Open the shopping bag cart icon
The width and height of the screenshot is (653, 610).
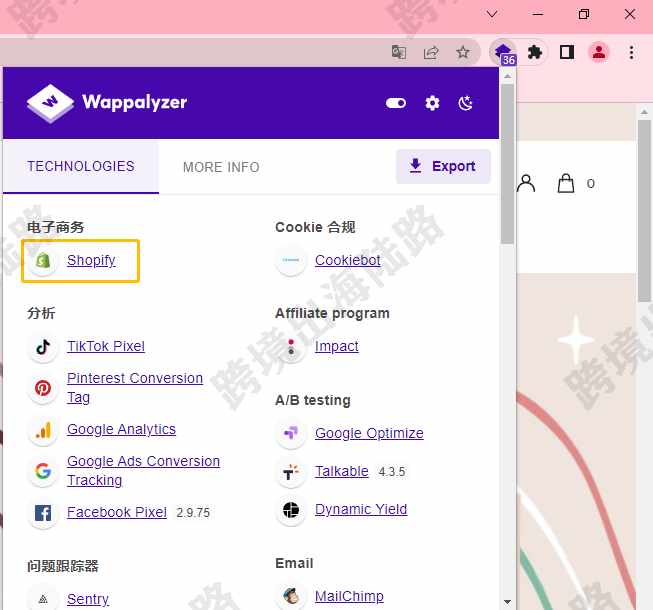coord(566,183)
